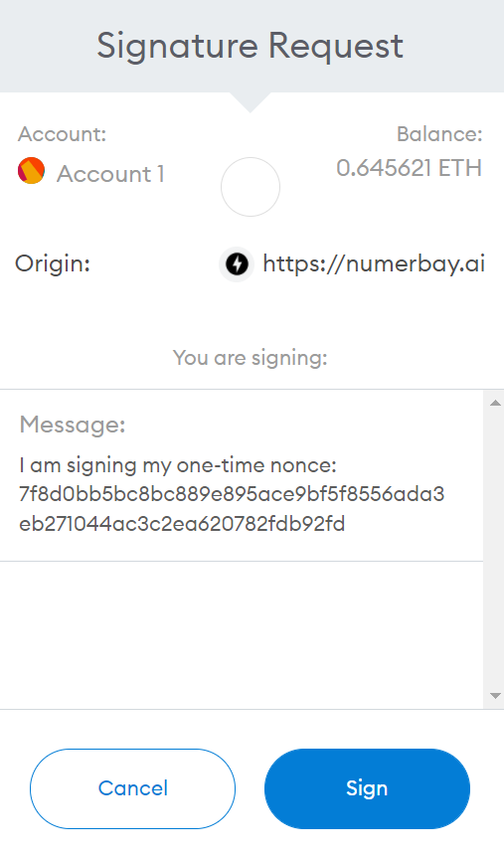Viewport: 504px width, 857px height.
Task: Click the empty circular site logo placeholder
Action: click(251, 187)
